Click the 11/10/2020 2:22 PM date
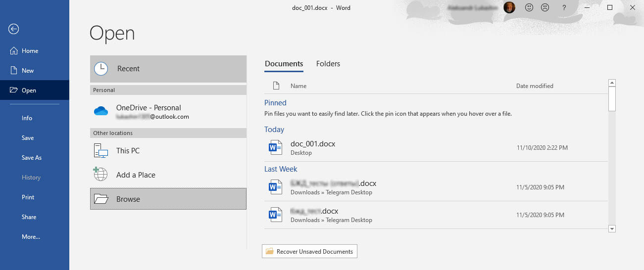Viewport: 644px width, 270px height. [542, 147]
